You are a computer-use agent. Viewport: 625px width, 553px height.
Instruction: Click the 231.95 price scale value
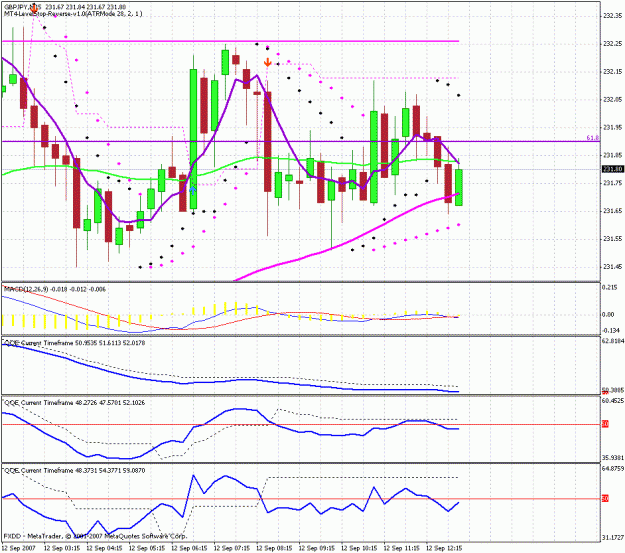(613, 127)
